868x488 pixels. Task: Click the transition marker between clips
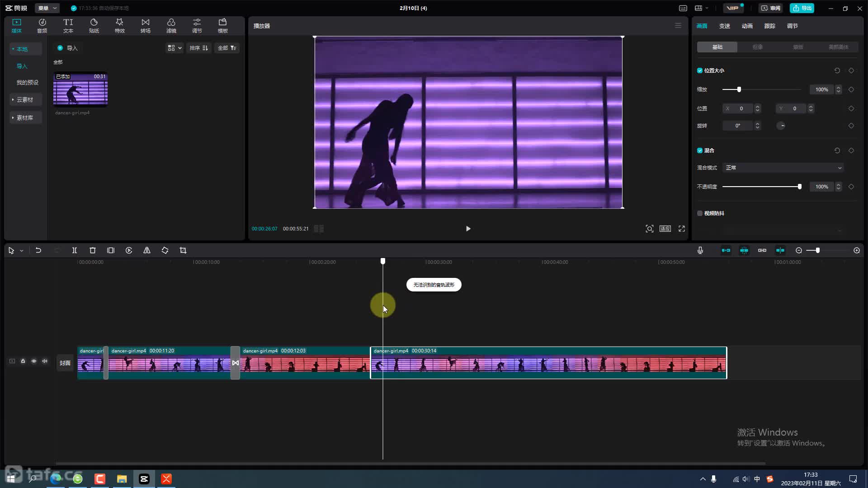[235, 363]
